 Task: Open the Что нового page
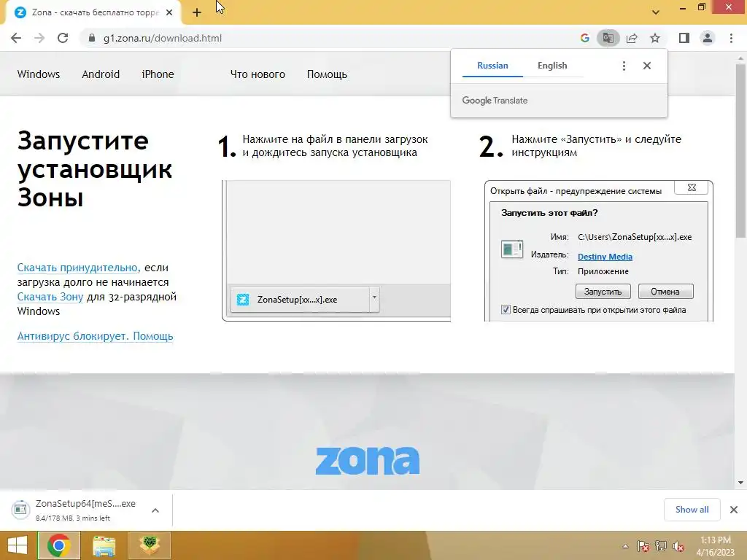(x=258, y=74)
